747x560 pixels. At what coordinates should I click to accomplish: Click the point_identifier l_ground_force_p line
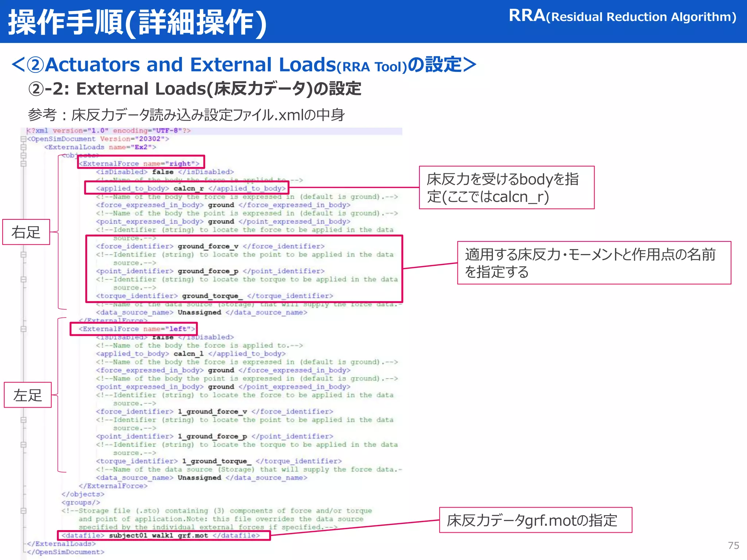tap(214, 436)
